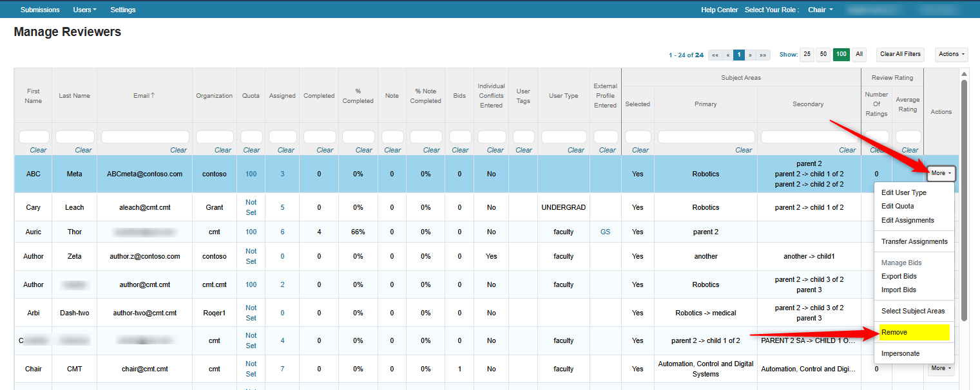Show 50 reviewers per page

[823, 55]
